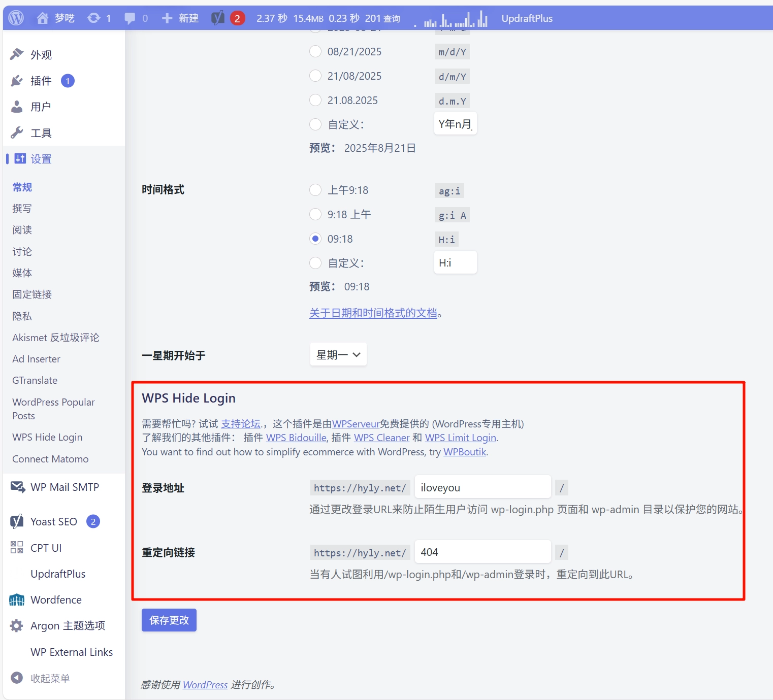Click the CPT UI grid icon

(x=17, y=547)
